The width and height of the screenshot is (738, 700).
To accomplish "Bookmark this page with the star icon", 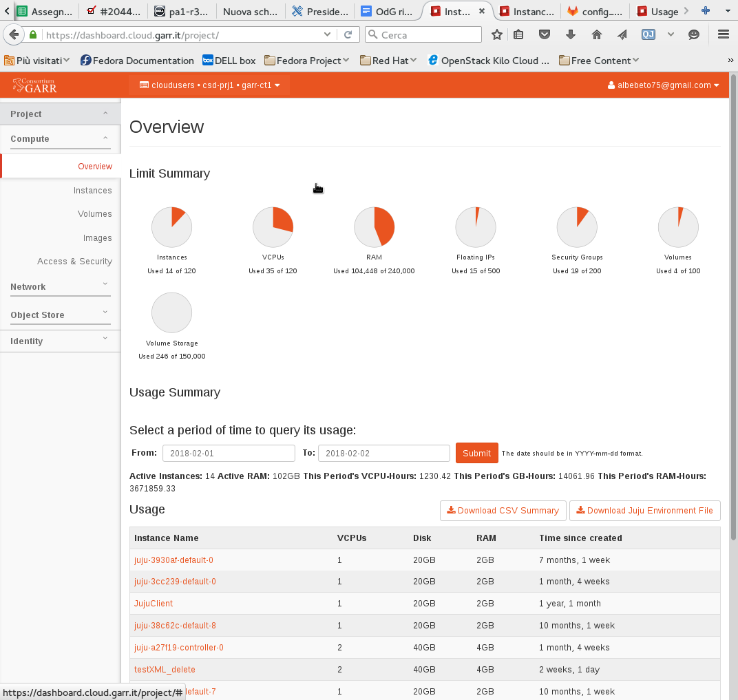I will (x=497, y=34).
